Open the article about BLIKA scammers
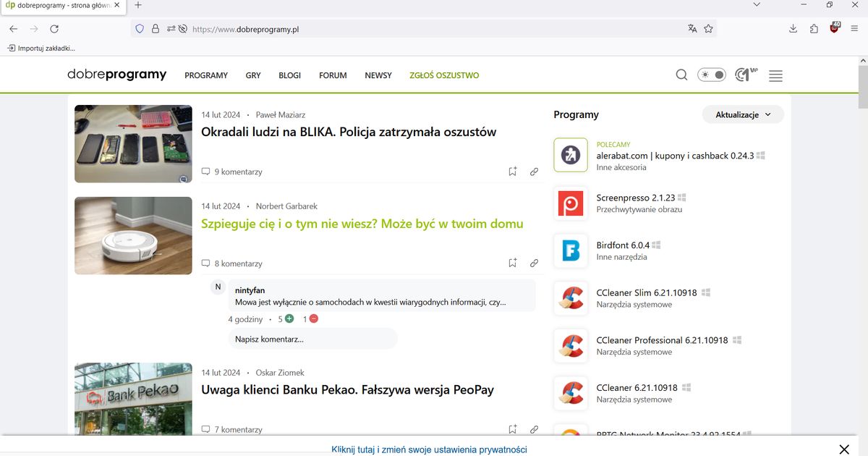 [x=348, y=132]
